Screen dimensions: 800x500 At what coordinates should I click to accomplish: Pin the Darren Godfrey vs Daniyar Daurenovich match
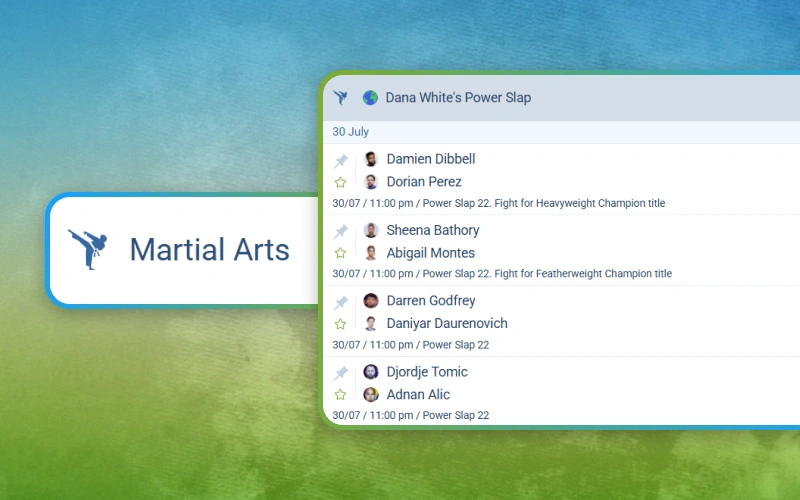[340, 303]
